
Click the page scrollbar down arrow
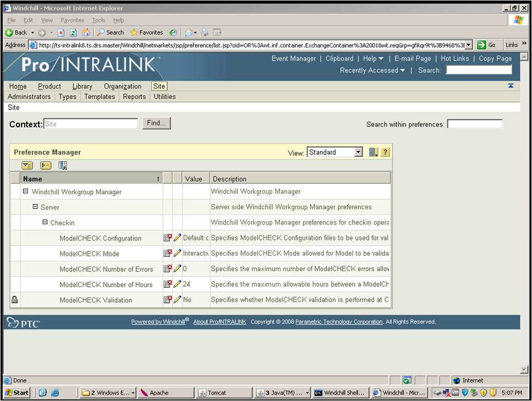(x=524, y=370)
